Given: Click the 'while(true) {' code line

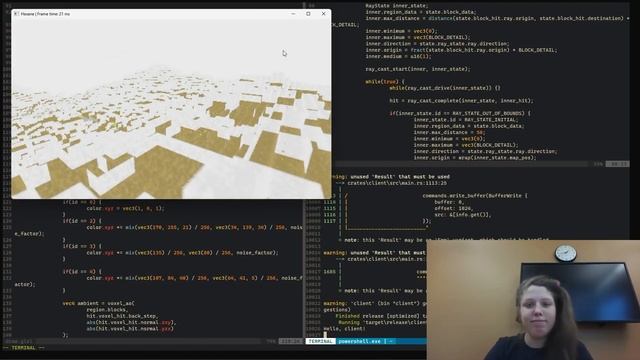Looking at the screenshot, I should coord(385,82).
